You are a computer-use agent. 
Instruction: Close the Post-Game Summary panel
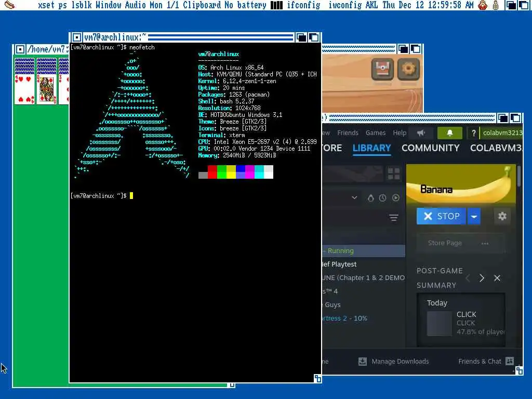[x=497, y=278]
